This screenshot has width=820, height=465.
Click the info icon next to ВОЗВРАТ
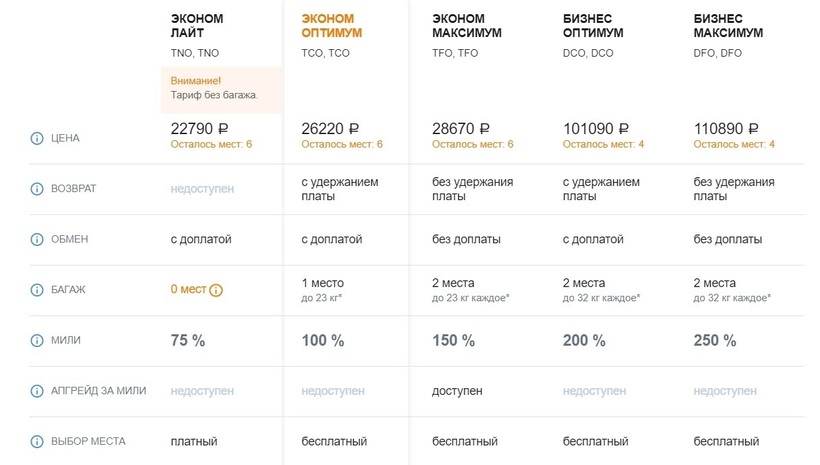pyautogui.click(x=37, y=188)
